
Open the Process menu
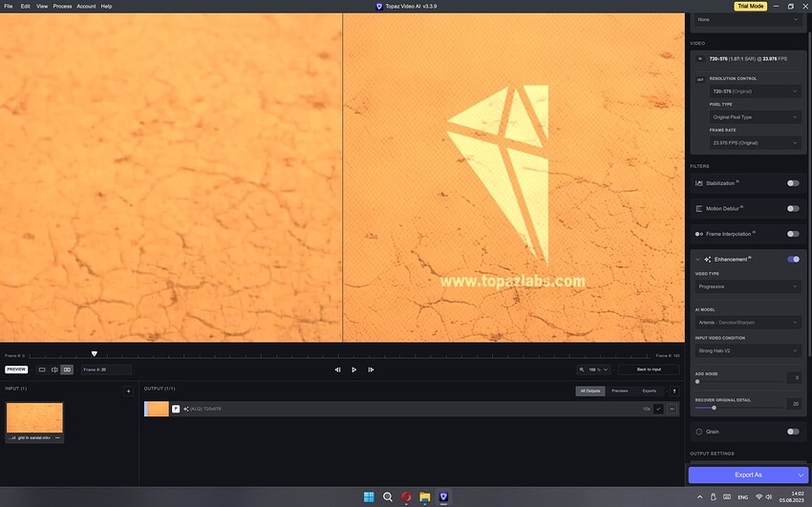[62, 7]
